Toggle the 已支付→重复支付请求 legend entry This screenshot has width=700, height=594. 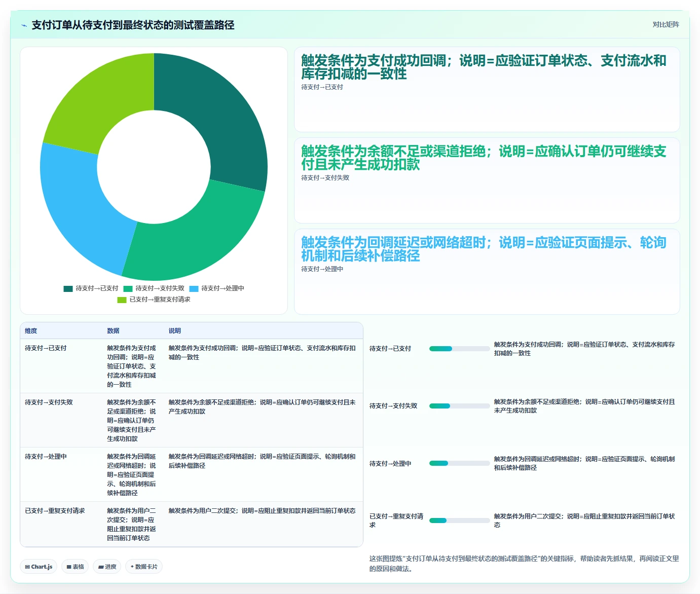pyautogui.click(x=154, y=300)
